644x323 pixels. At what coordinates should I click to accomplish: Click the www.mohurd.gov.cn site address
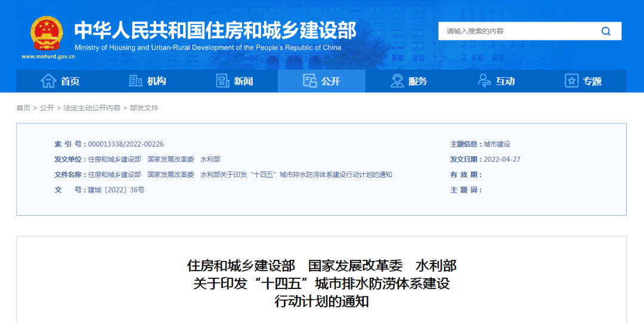click(x=48, y=57)
